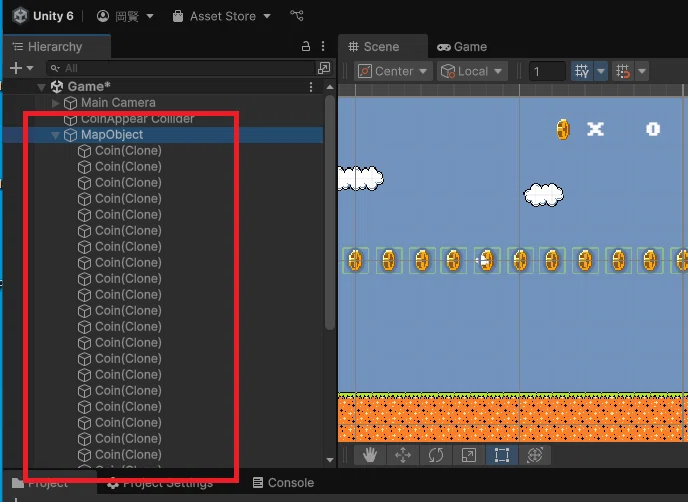Click Hierarchy scrollbar up arrow
Screen dimensions: 688x502
pos(330,87)
